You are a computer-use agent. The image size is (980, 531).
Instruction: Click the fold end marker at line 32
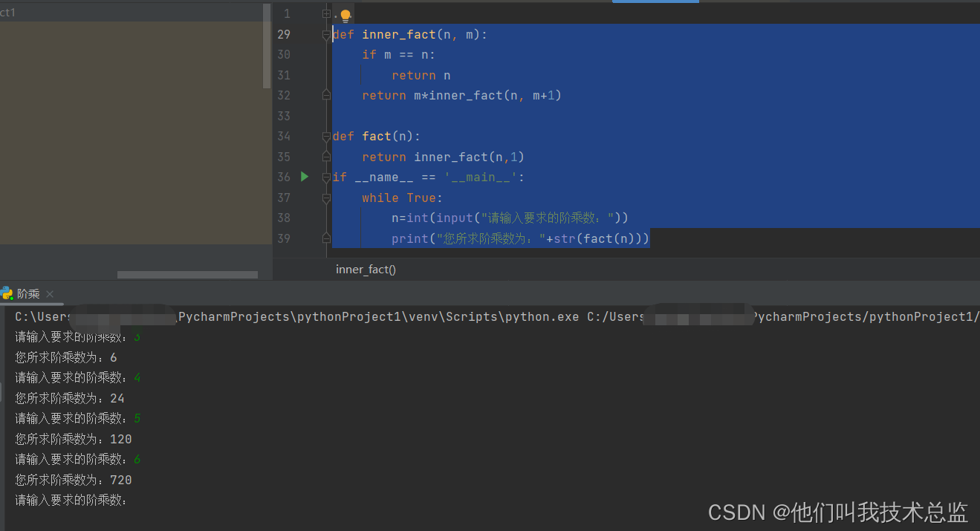pyautogui.click(x=326, y=95)
